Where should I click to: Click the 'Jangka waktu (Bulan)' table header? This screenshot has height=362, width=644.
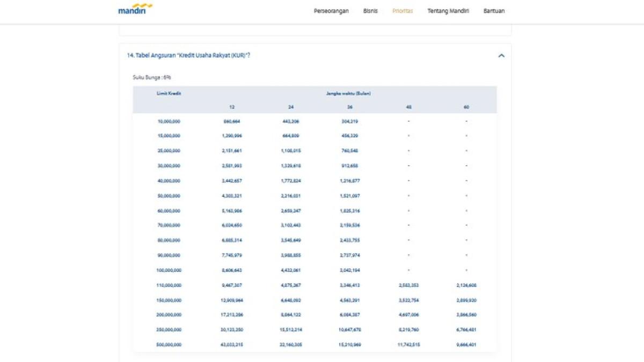[x=348, y=93]
